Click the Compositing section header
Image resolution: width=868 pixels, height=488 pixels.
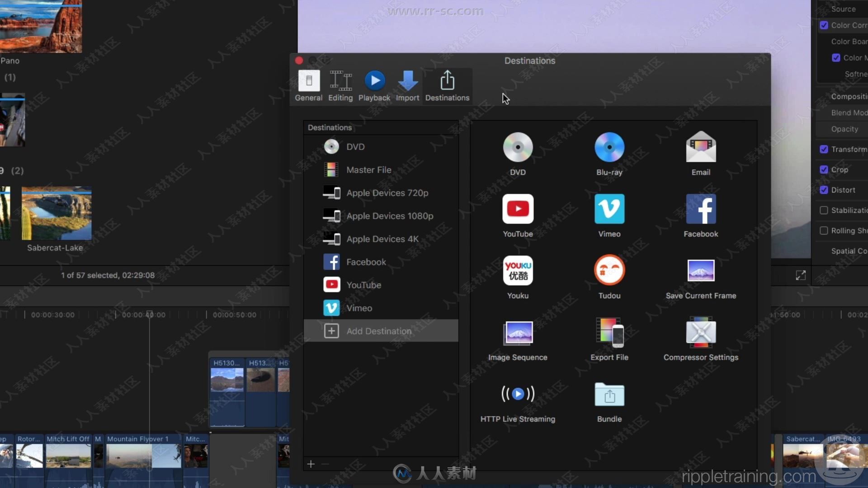(849, 97)
